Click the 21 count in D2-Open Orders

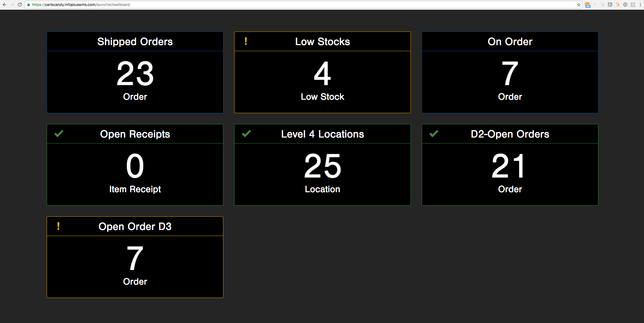(x=510, y=166)
